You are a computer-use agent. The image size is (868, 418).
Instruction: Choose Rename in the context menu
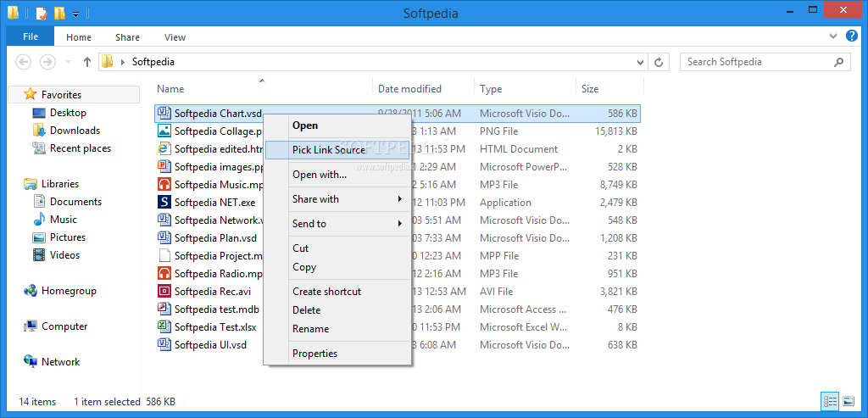337,329
